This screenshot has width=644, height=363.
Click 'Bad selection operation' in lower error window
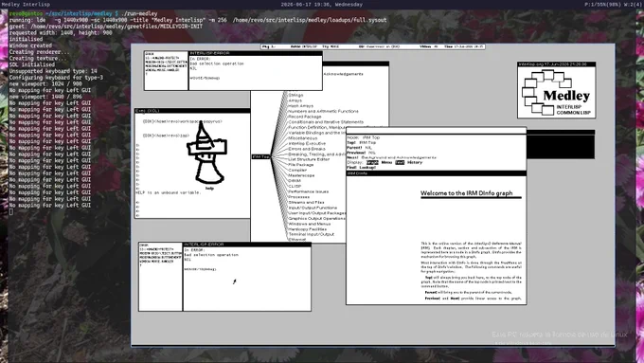211,255
